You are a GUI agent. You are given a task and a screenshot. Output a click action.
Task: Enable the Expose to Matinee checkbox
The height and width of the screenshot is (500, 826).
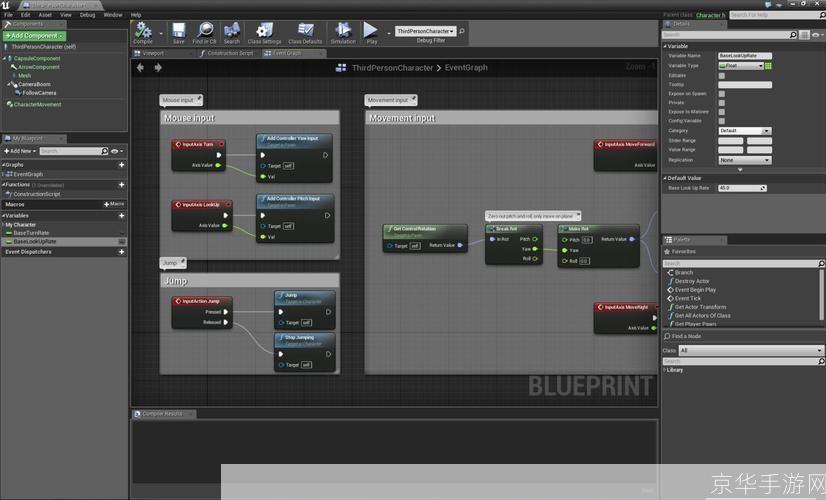pos(722,112)
